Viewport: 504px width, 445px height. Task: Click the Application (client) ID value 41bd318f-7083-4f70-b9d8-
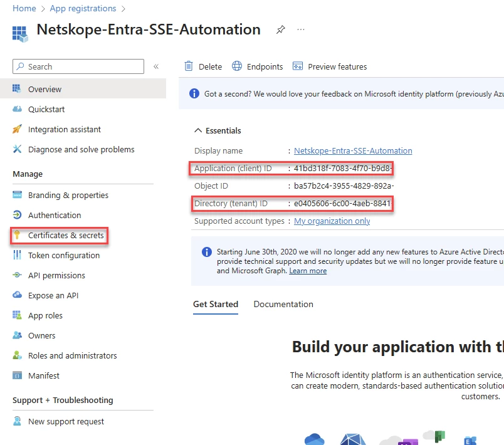(x=343, y=169)
